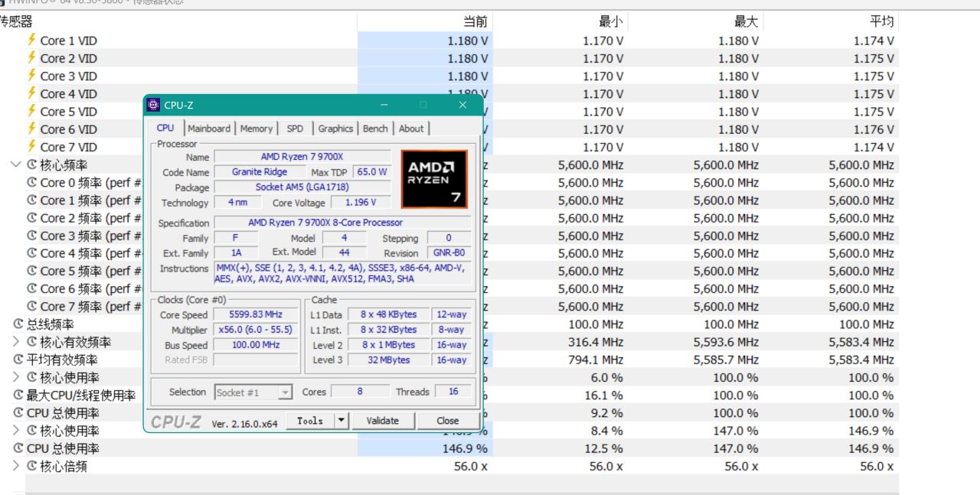Click the Core Speed value field
Image resolution: width=980 pixels, height=495 pixels.
(256, 314)
